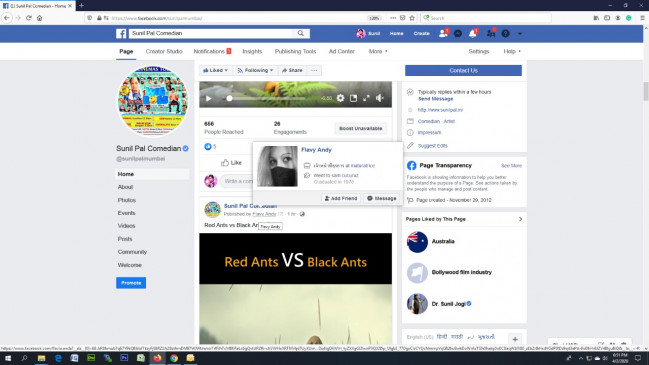The width and height of the screenshot is (649, 365).
Task: Click like reaction count icon
Action: [208, 146]
